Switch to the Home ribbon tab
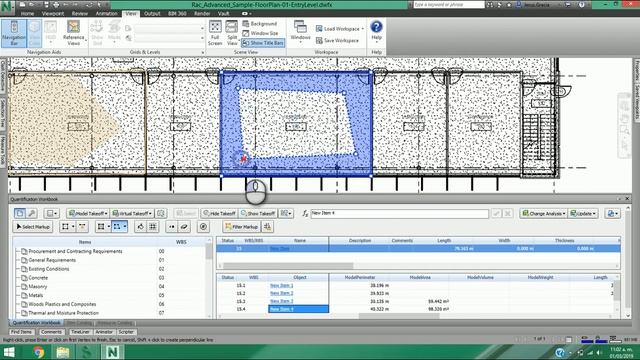This screenshot has width=640, height=360. pyautogui.click(x=27, y=13)
